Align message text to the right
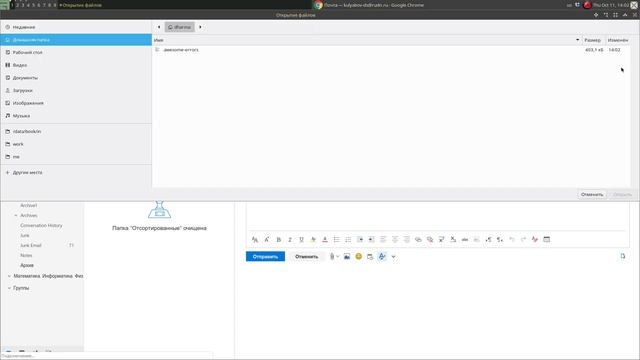This screenshot has height=360, width=640. coord(407,240)
